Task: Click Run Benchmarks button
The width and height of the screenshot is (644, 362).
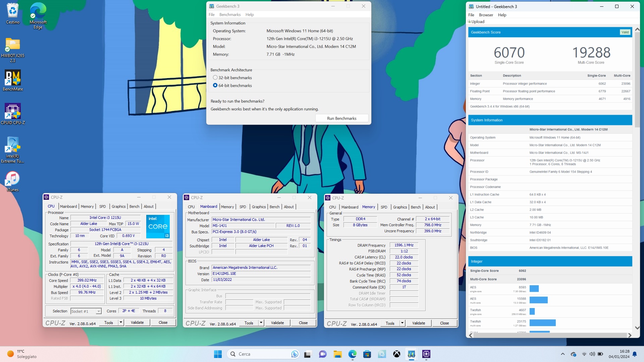Action: [341, 118]
